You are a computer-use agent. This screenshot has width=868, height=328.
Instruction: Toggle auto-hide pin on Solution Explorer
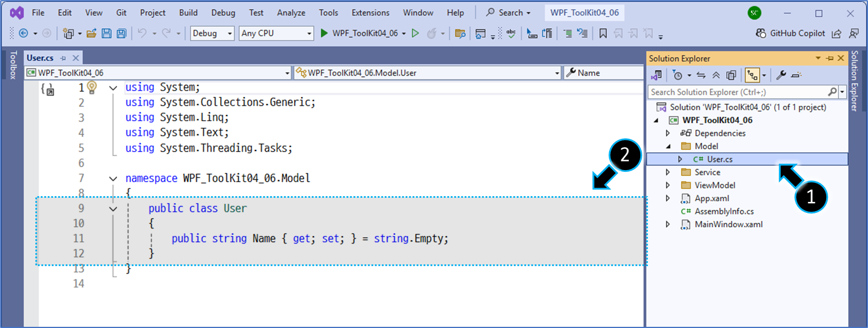click(829, 58)
